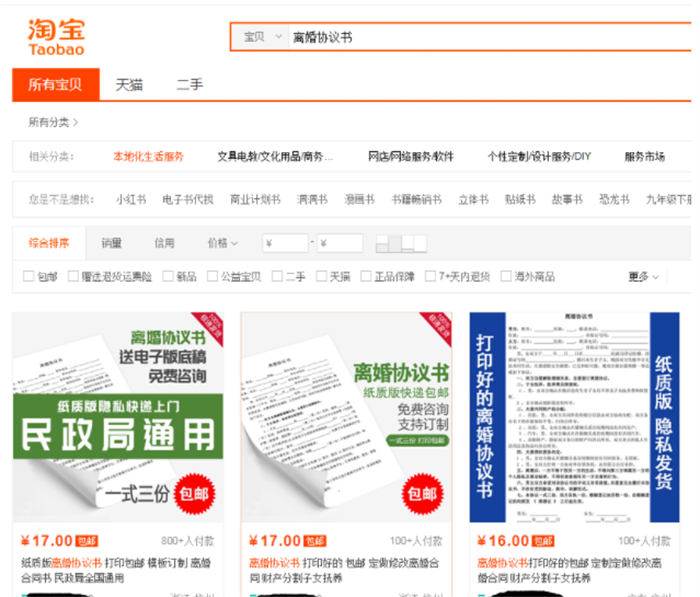
Task: Toggle the 7+天内退货 checkbox
Action: click(x=431, y=277)
